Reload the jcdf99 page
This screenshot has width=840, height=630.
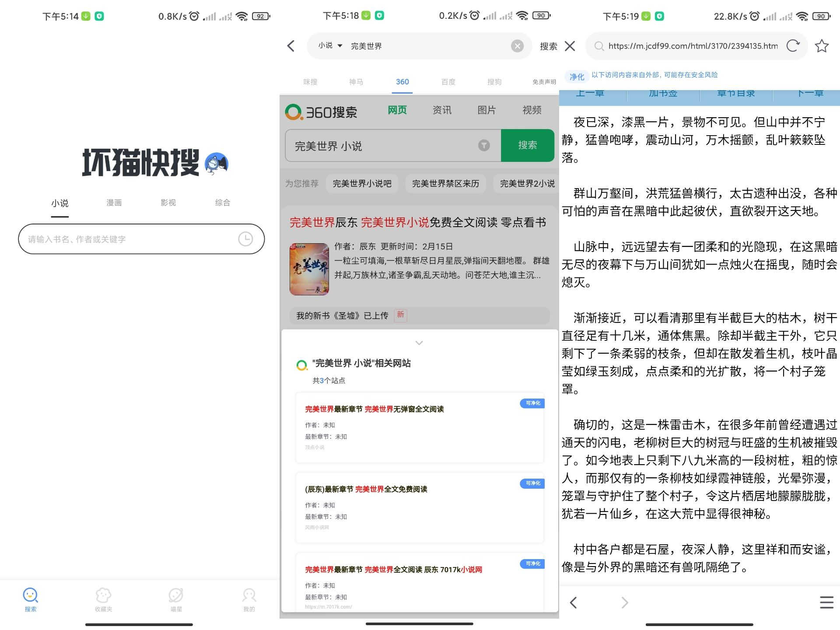(x=793, y=45)
